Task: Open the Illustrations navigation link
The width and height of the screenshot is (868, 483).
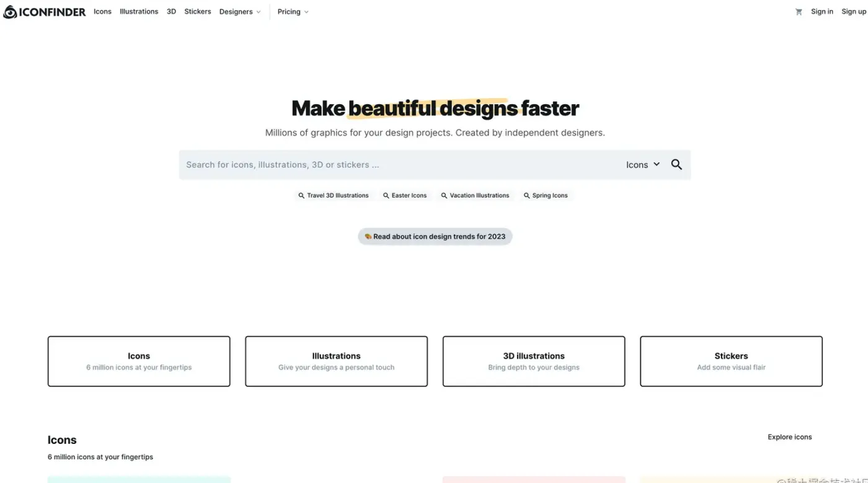Action: point(139,12)
